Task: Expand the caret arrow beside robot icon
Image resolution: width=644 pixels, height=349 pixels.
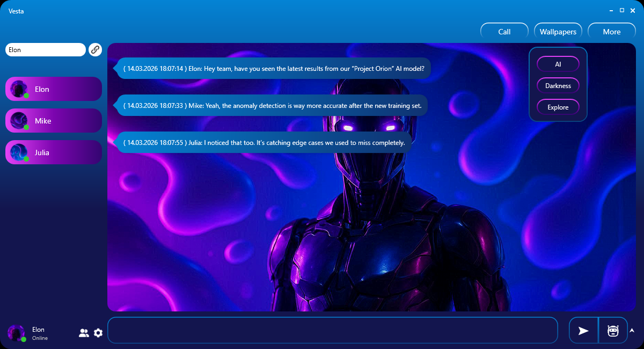Action: click(x=632, y=330)
